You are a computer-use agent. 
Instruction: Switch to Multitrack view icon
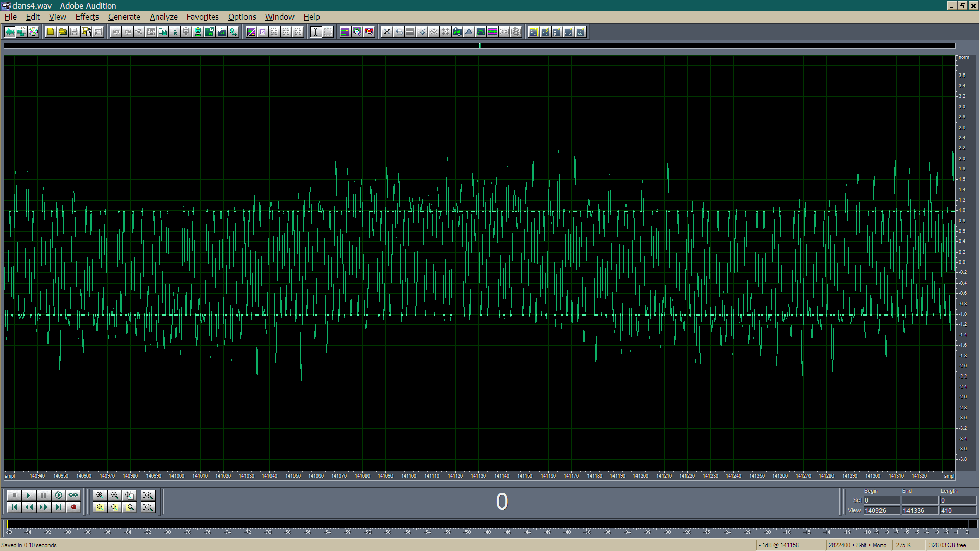point(21,32)
